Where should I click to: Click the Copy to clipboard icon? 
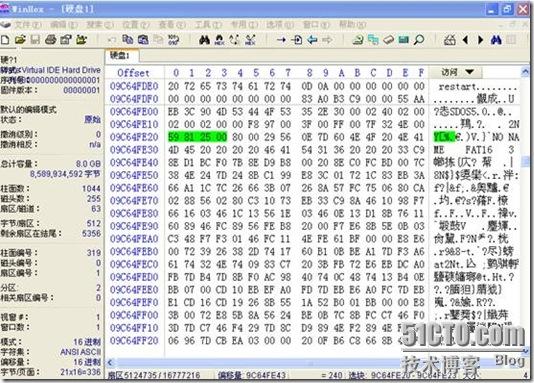coord(143,40)
